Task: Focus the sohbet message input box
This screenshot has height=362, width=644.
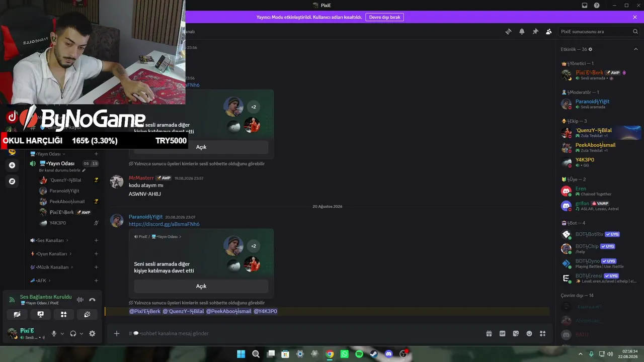Action: (302, 333)
